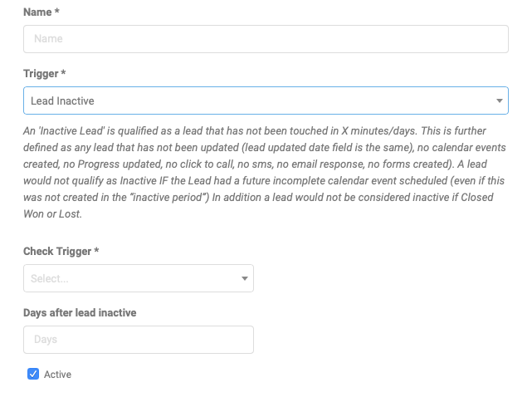Click the Name text input field

(266, 39)
